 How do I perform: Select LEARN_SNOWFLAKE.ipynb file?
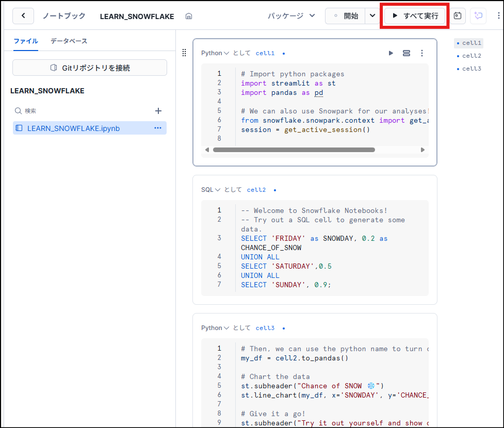tap(90, 128)
